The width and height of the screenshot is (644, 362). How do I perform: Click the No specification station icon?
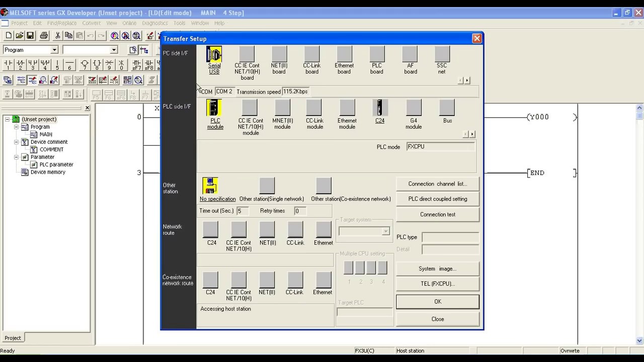click(210, 185)
